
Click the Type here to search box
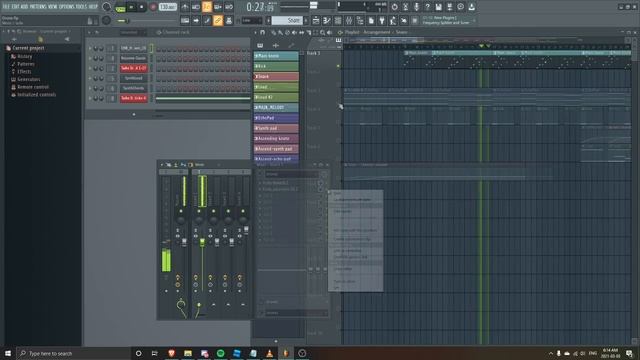74,353
